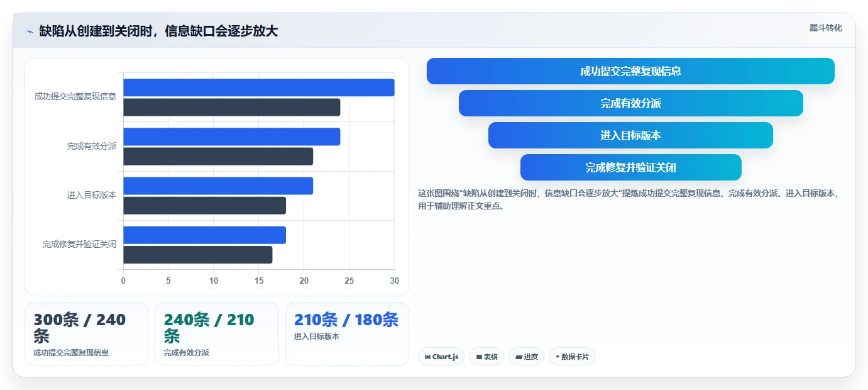Select the 完成有效分派 funnel stage
Screen dimensions: 868x390
[630, 103]
